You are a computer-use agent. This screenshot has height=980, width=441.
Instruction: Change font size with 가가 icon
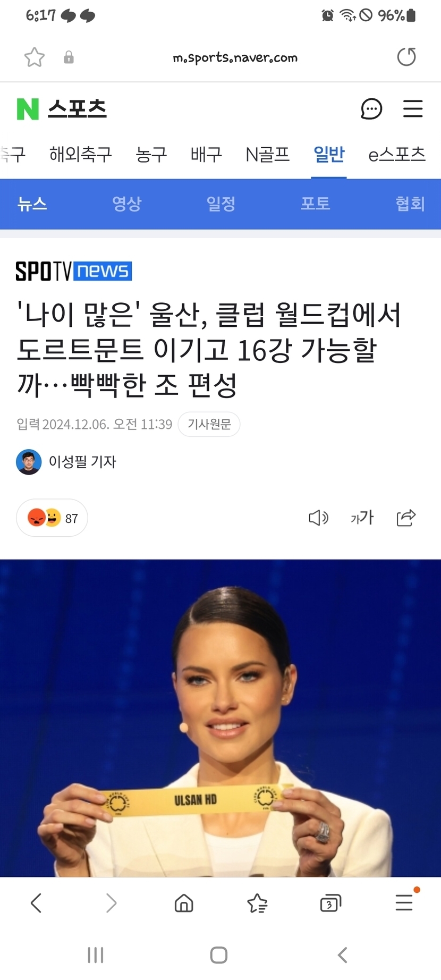(362, 518)
